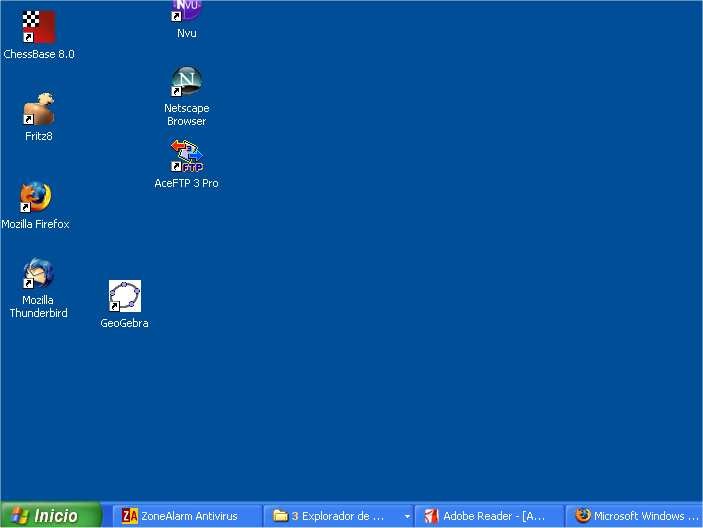Click the GeoGebra label text
703x528 pixels.
tap(124, 323)
